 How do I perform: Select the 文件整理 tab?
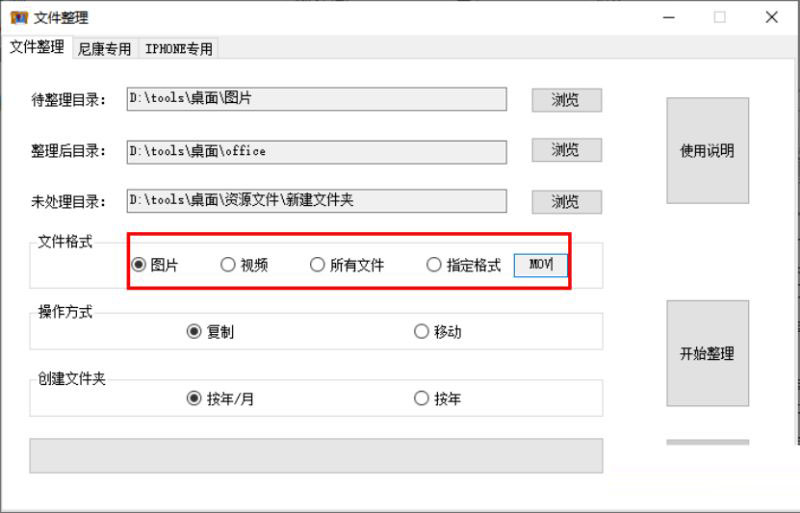pos(37,47)
